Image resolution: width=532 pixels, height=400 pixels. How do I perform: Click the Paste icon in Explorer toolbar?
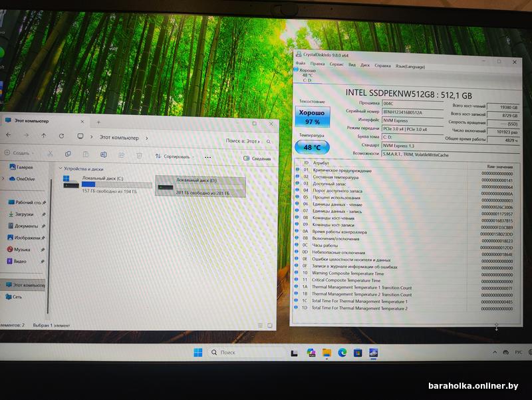pyautogui.click(x=86, y=154)
